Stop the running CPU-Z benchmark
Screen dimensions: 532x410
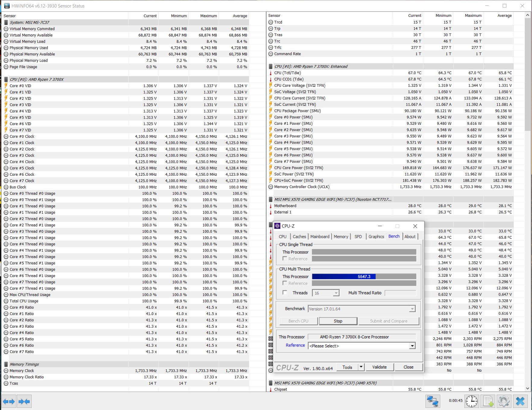[x=338, y=321]
